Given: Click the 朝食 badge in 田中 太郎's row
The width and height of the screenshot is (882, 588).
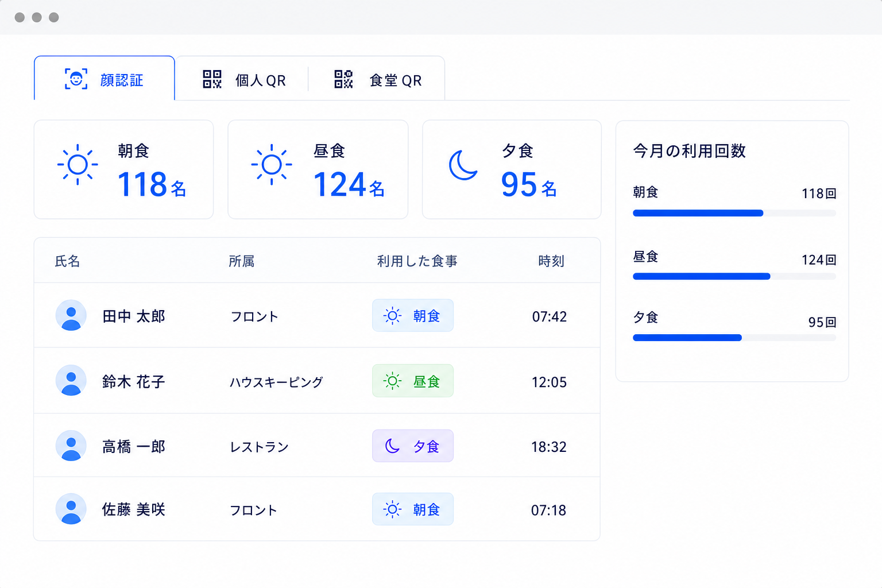Looking at the screenshot, I should click(413, 315).
